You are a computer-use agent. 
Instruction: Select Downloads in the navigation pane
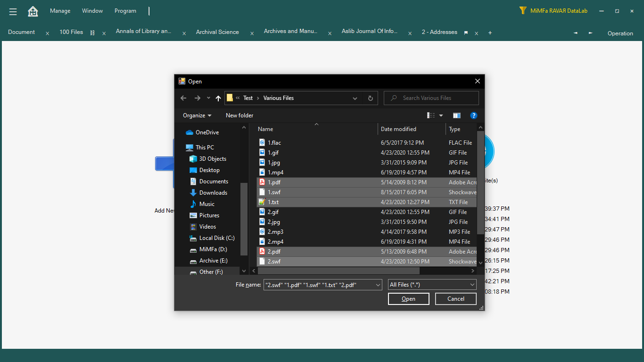pyautogui.click(x=213, y=193)
